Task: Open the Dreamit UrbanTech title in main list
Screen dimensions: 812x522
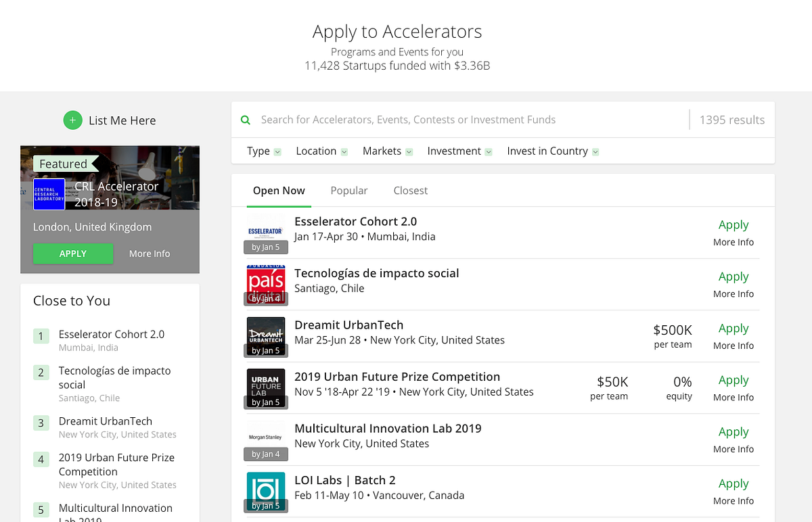Action: (x=348, y=325)
